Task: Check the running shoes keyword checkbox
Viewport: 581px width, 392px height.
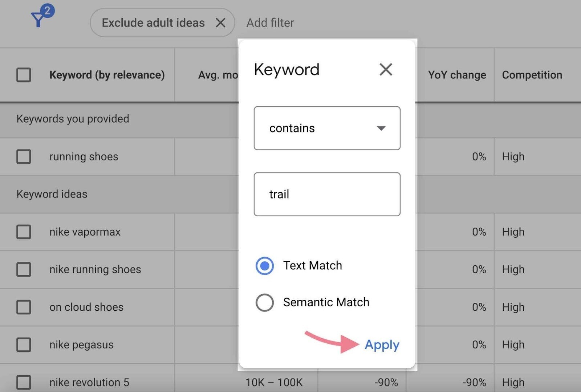Action: (x=24, y=157)
